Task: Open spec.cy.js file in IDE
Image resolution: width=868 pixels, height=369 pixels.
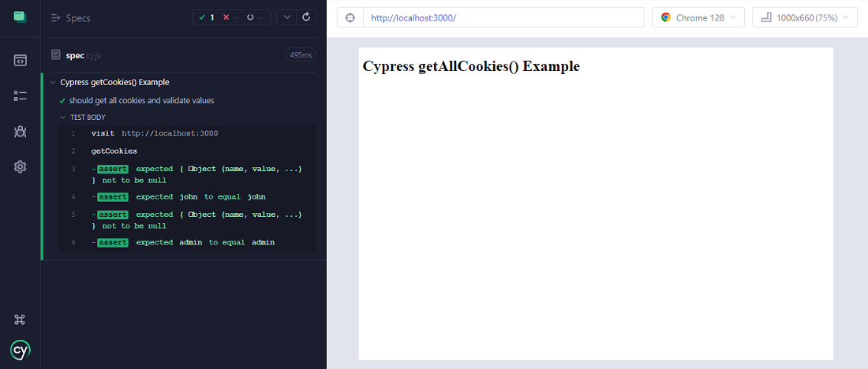Action: pos(83,55)
